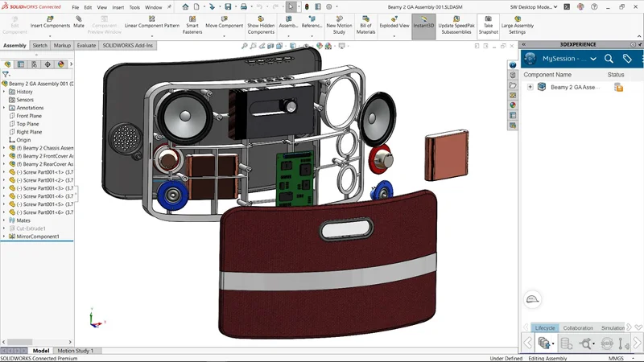This screenshot has width=644, height=362.
Task: Click the tag icon in 3DEXPERIENCE panel
Action: pyautogui.click(x=627, y=59)
